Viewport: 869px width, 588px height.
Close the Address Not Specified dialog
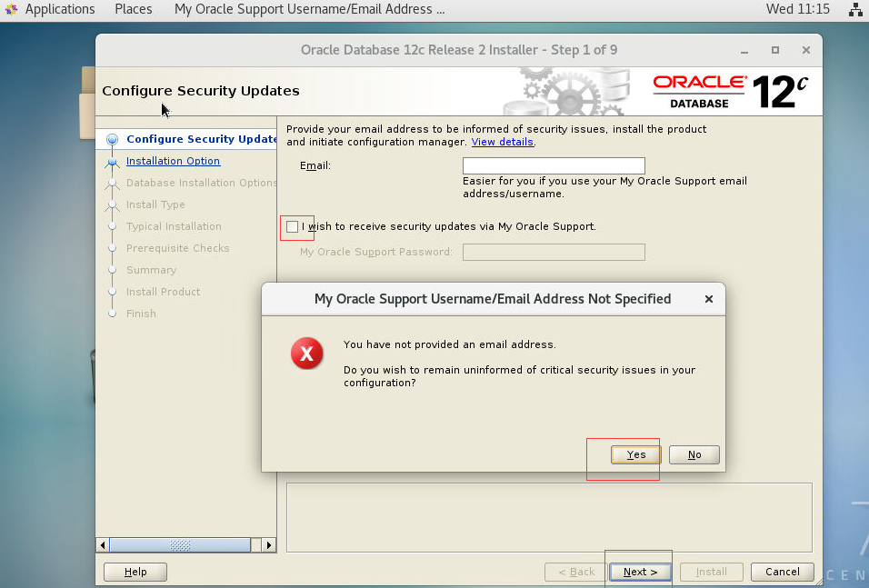click(x=708, y=299)
